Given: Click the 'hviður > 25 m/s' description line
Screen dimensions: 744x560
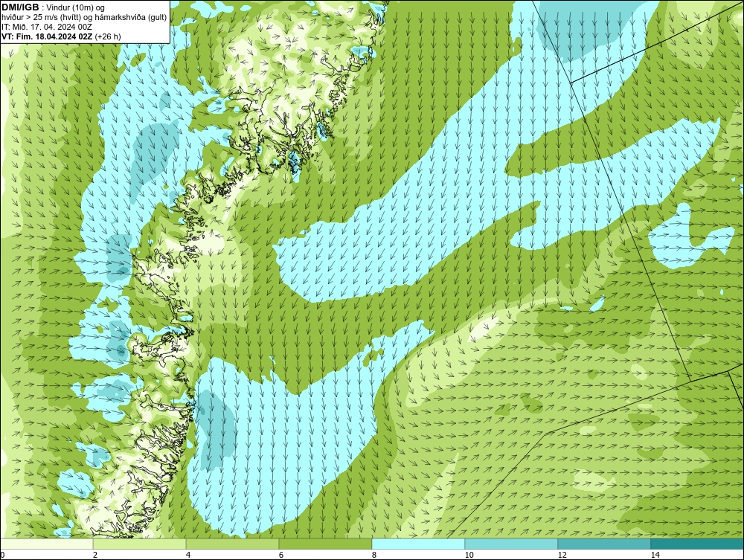Looking at the screenshot, I should (x=84, y=18).
